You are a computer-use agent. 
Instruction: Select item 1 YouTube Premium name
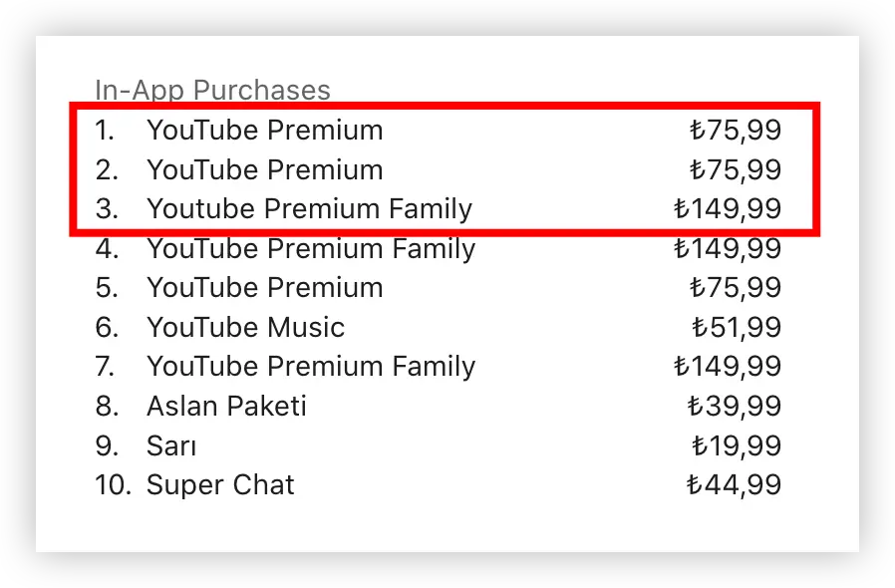(x=265, y=131)
